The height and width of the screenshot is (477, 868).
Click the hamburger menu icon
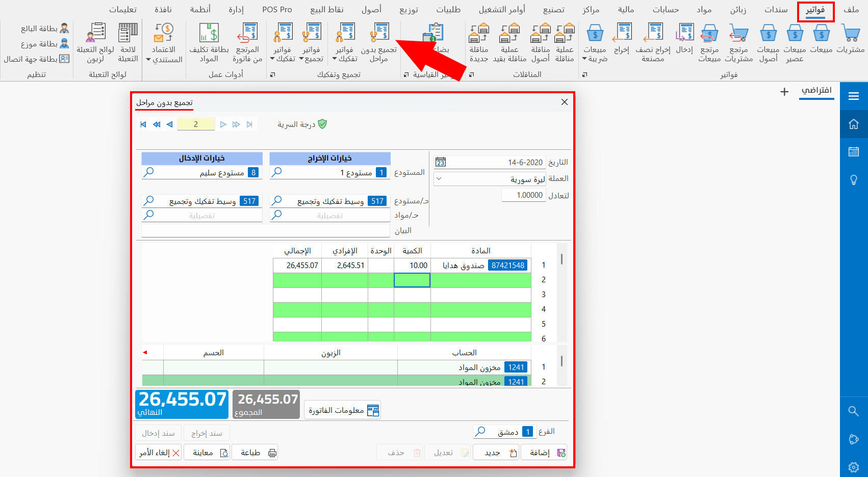tap(854, 96)
